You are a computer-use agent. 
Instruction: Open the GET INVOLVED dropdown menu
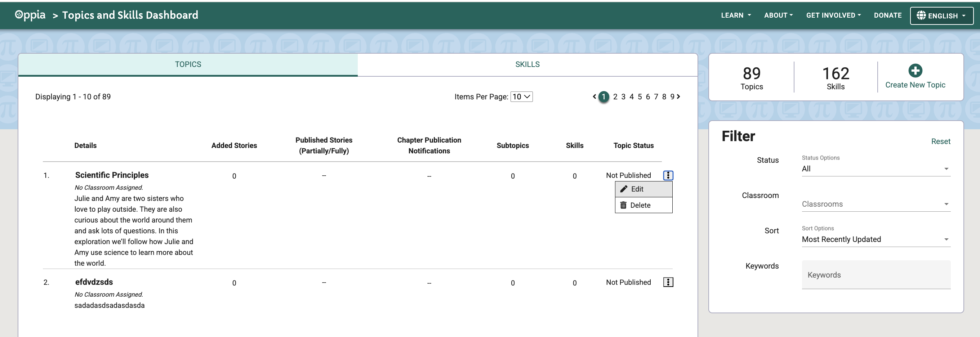click(x=833, y=15)
